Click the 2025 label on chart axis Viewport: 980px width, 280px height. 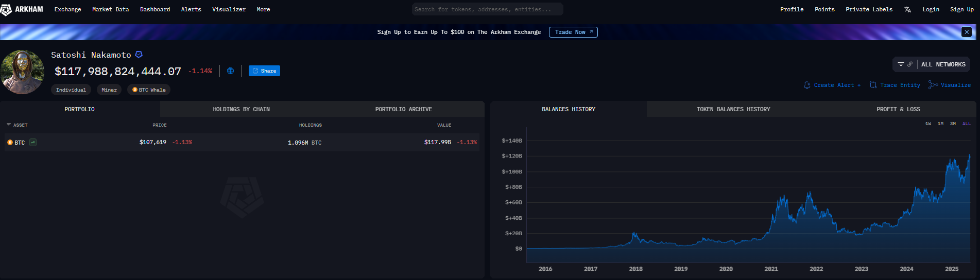click(x=952, y=269)
